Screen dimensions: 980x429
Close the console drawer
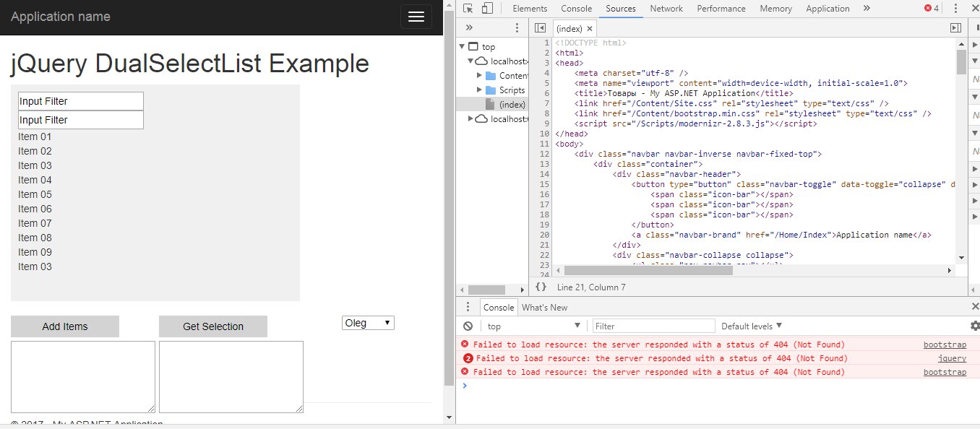[975, 307]
